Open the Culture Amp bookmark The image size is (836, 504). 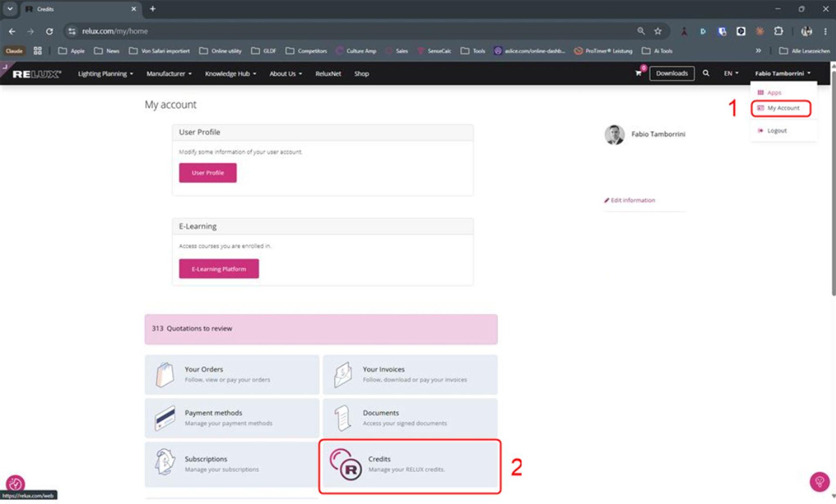(356, 51)
